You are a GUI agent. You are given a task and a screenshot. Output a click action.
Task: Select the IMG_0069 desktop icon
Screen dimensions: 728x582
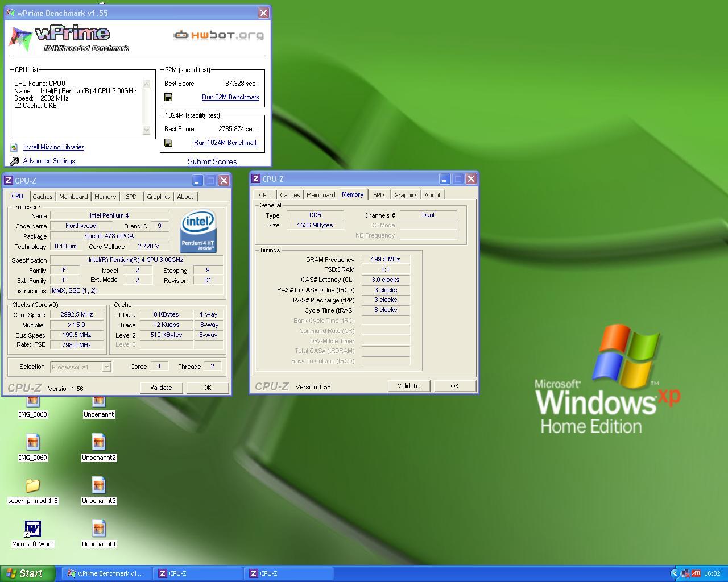(33, 442)
